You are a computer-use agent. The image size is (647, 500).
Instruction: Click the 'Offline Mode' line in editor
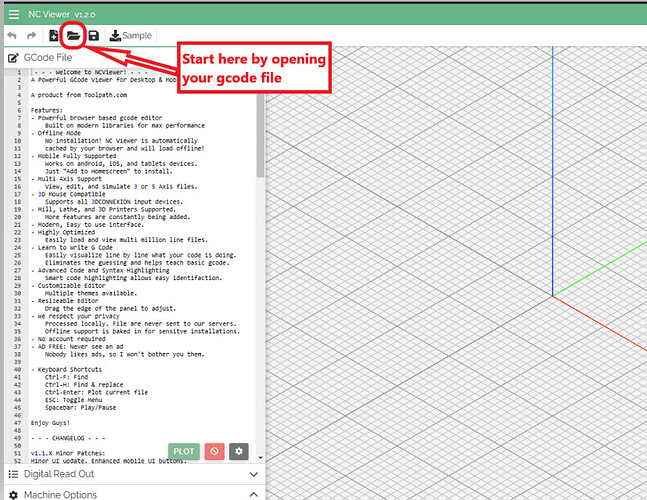[56, 133]
